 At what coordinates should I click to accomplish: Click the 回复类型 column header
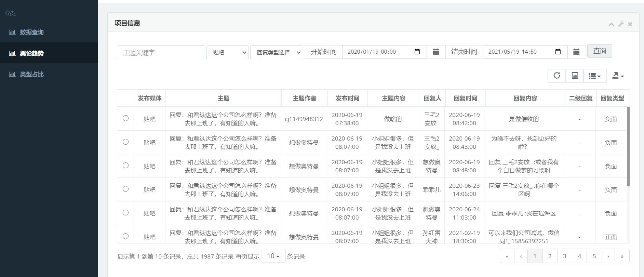click(x=612, y=98)
